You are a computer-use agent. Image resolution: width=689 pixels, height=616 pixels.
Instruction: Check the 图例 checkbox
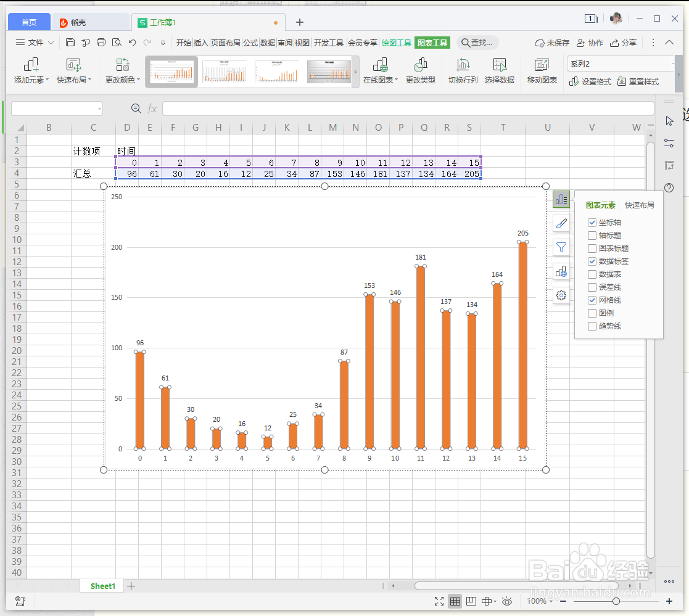point(592,313)
